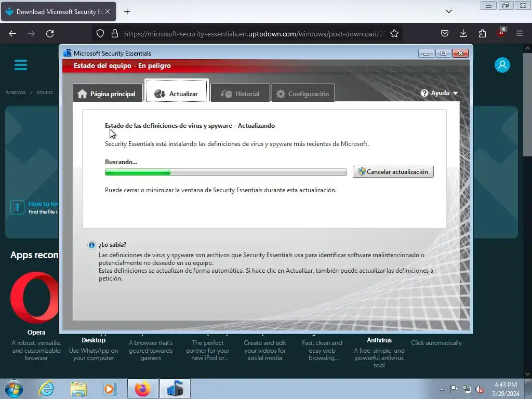532x399 pixels.
Task: Reload the page in Firefox
Action: 50,34
